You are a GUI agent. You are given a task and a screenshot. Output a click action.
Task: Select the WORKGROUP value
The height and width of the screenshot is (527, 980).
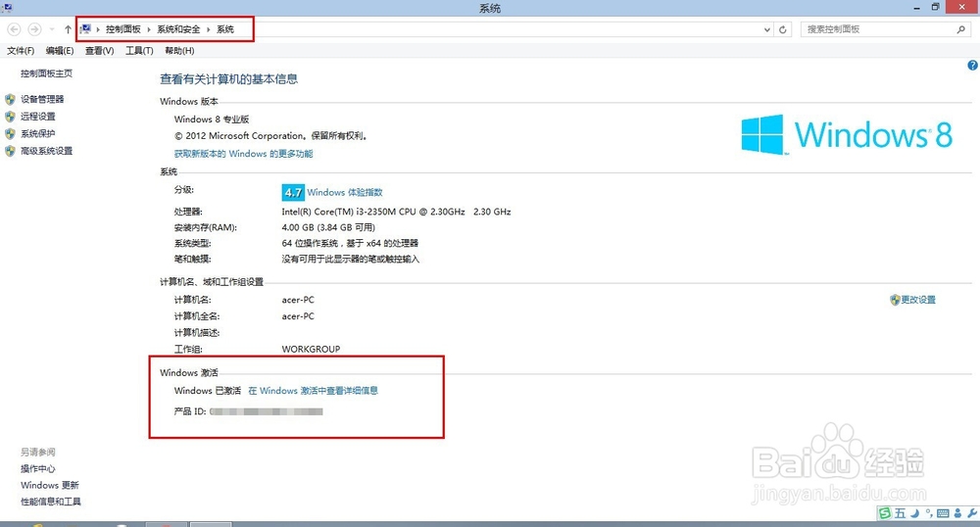coord(311,349)
